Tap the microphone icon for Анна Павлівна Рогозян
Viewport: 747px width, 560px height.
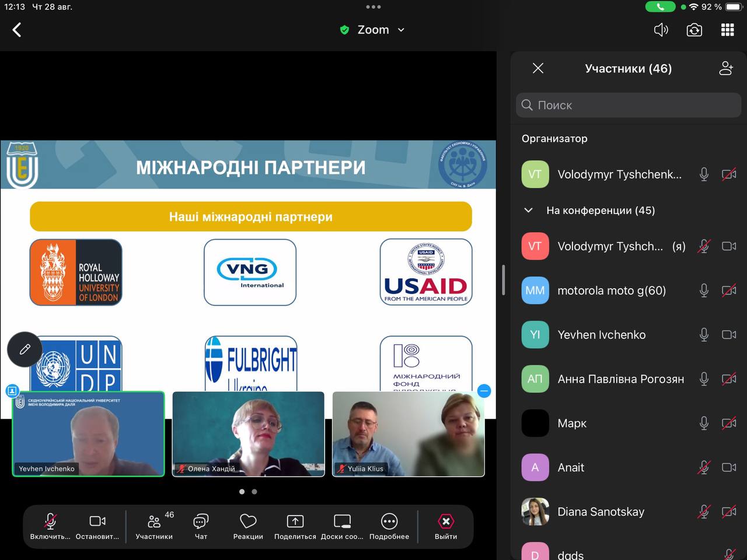tap(704, 379)
